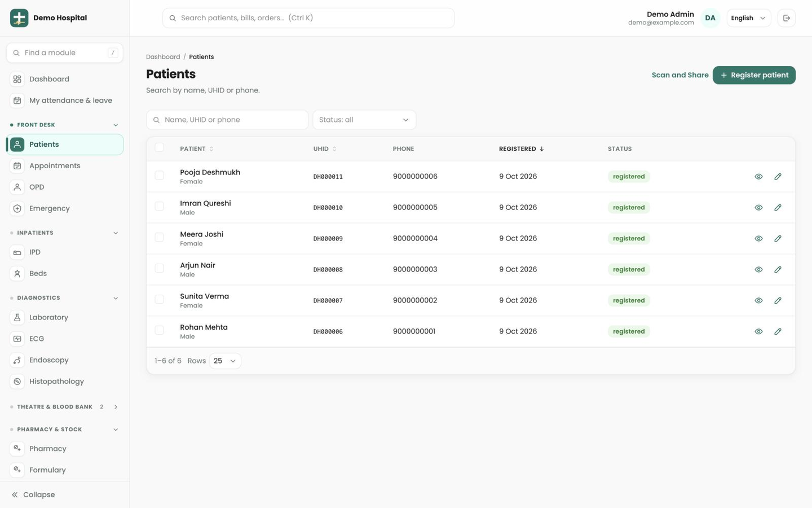Navigate to Emergency in the sidebar

[65, 209]
